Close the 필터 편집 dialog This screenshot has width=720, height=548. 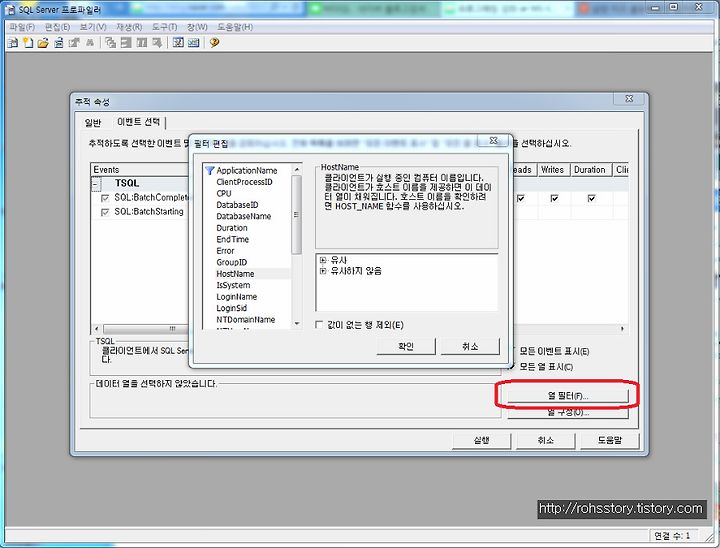[x=494, y=141]
